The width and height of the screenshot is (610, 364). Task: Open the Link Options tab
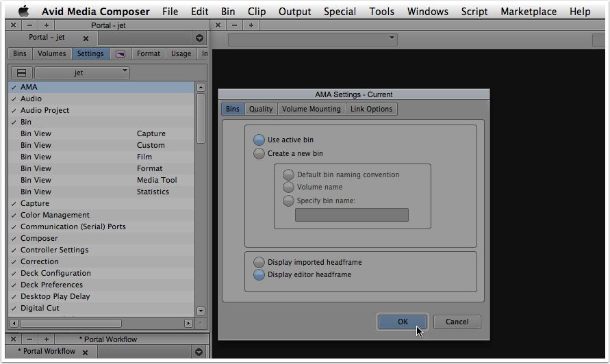[x=372, y=109]
